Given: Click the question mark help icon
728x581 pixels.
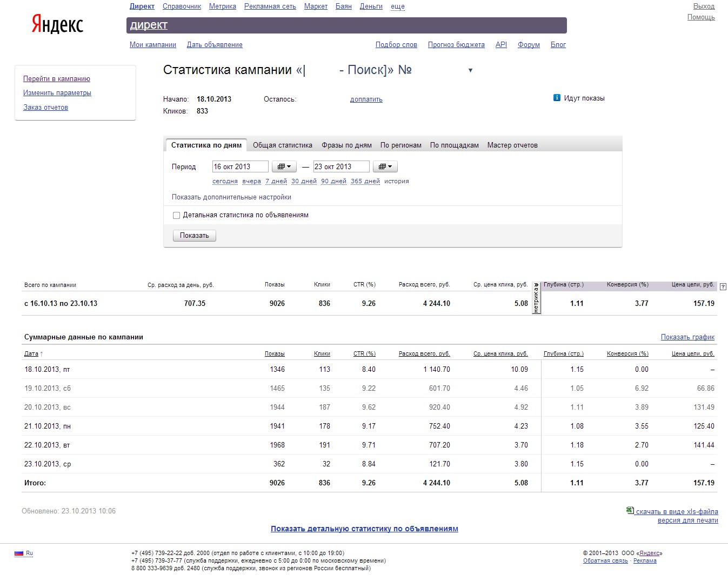Looking at the screenshot, I should (724, 287).
